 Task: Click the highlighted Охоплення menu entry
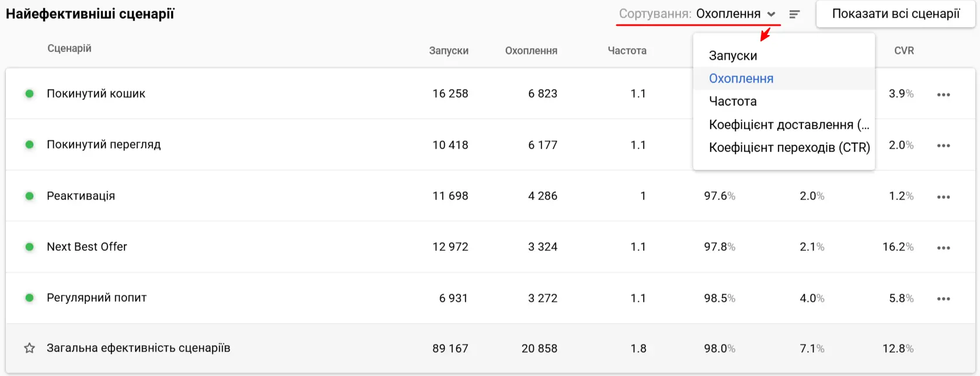click(741, 78)
